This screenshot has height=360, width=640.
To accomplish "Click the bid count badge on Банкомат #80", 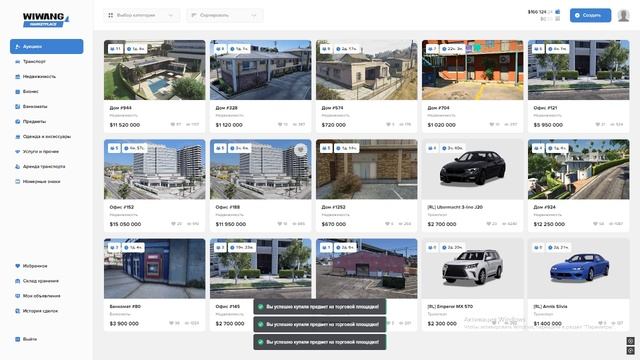I will click(115, 247).
